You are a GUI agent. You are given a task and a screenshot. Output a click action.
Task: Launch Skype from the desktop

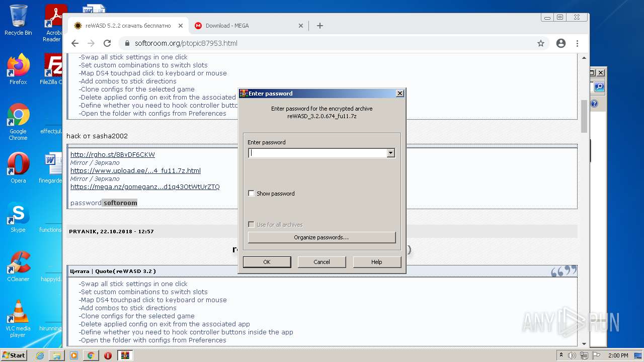18,217
